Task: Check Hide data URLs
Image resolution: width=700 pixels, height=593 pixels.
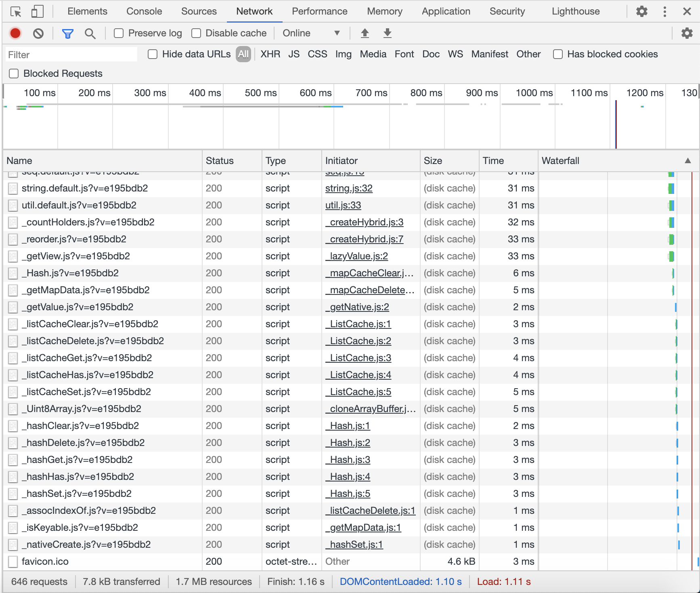Action: 152,54
